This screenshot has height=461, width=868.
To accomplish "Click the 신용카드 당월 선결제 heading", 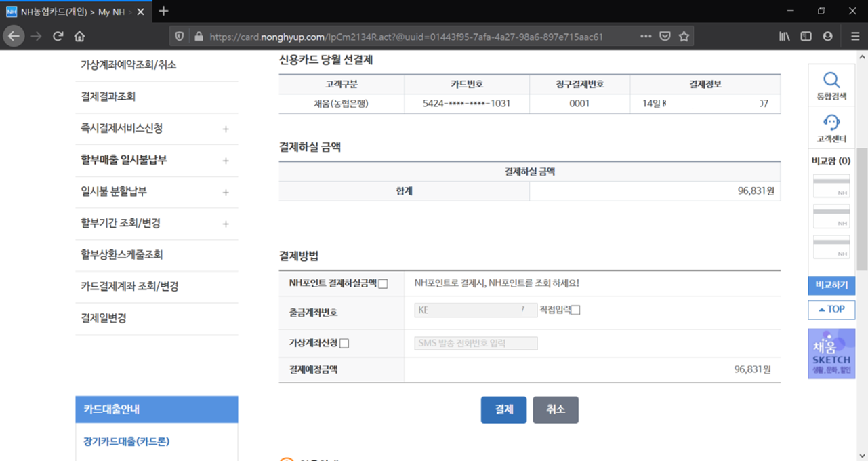I will click(x=326, y=60).
